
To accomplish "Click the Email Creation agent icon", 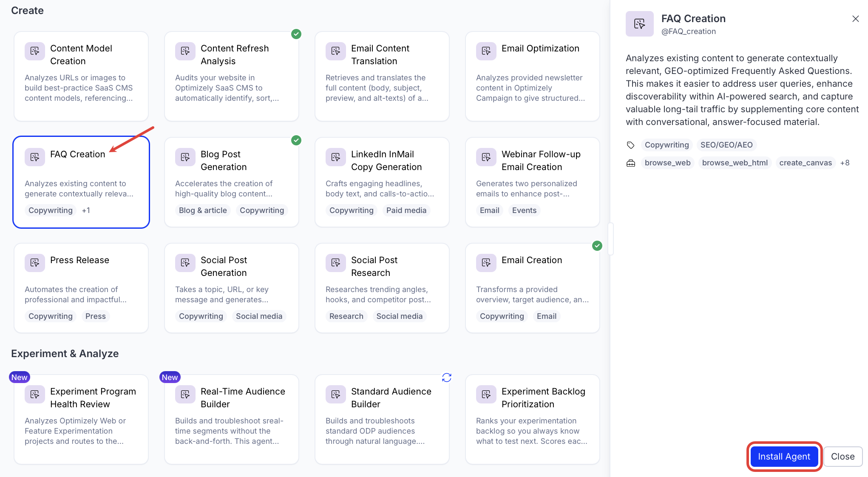I will tap(486, 263).
